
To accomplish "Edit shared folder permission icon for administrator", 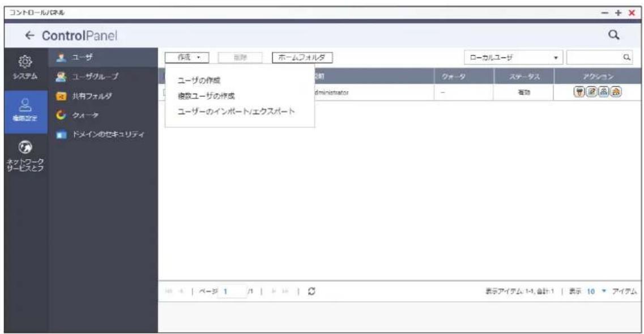I will click(616, 92).
